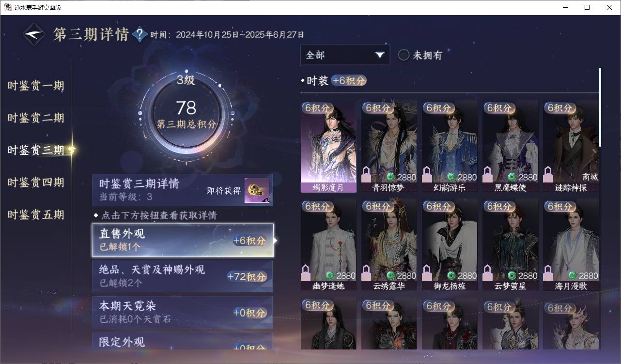Open the question mark help icon
This screenshot has width=621, height=364.
[140, 34]
